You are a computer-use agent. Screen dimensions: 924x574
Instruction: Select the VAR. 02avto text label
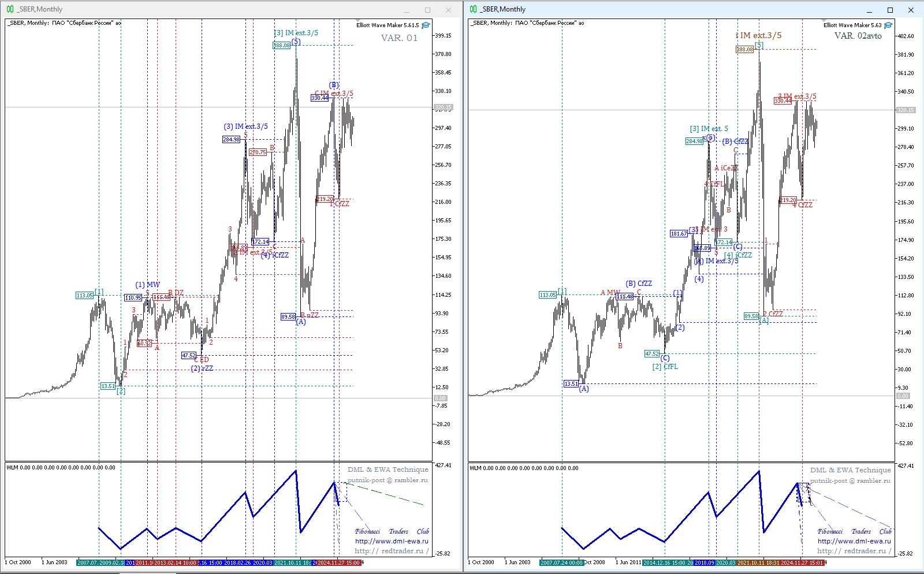click(x=858, y=36)
